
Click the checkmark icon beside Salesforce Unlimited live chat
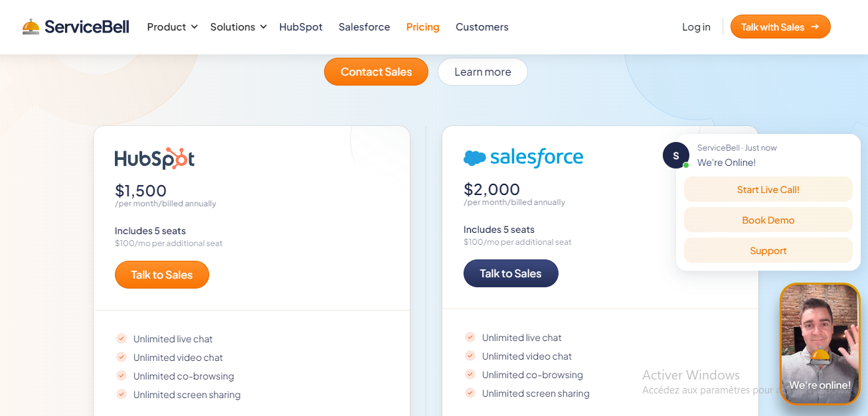coord(470,337)
